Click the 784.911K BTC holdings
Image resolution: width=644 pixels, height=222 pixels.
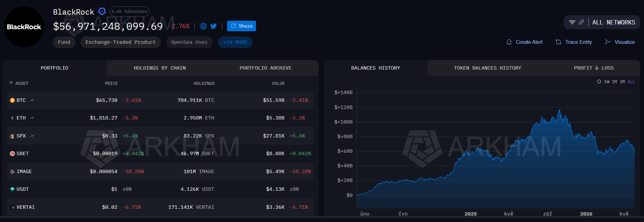point(196,100)
